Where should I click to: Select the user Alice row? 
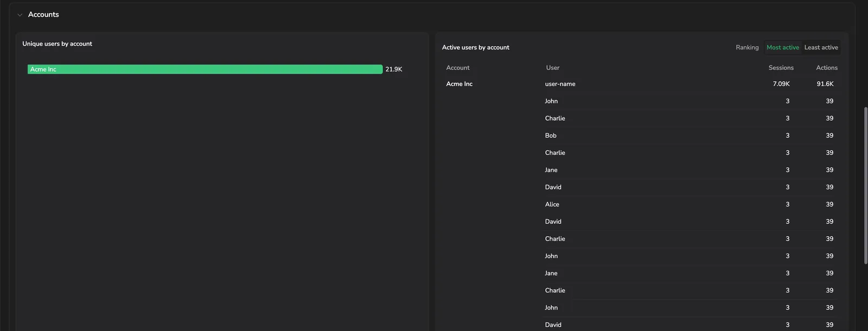click(x=691, y=204)
